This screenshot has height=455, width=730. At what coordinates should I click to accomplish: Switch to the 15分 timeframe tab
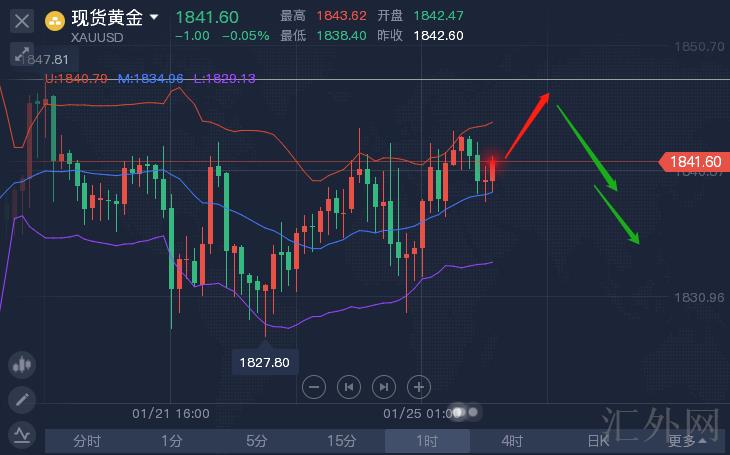342,441
